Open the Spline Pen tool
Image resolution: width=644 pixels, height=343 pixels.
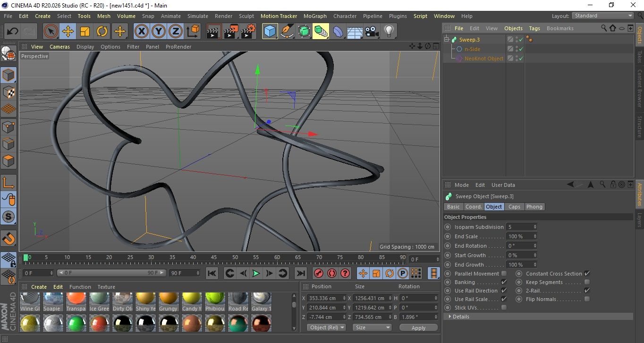click(287, 32)
